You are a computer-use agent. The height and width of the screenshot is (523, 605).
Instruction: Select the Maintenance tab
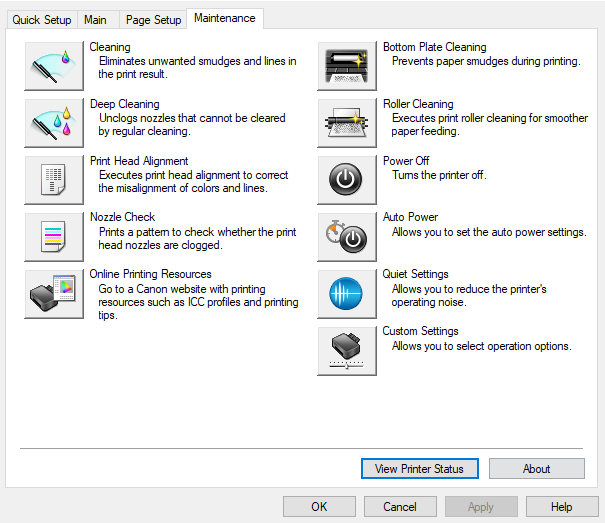224,18
